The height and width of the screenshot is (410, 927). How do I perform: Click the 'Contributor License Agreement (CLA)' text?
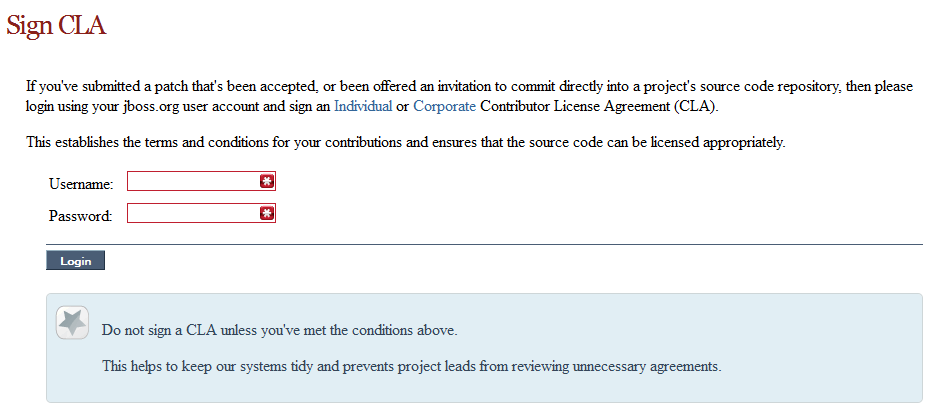[x=599, y=105]
